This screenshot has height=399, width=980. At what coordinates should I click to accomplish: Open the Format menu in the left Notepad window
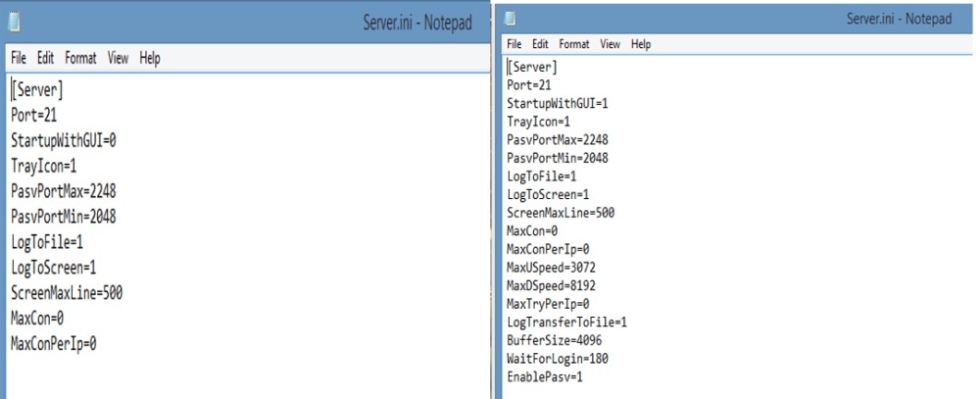pyautogui.click(x=80, y=59)
